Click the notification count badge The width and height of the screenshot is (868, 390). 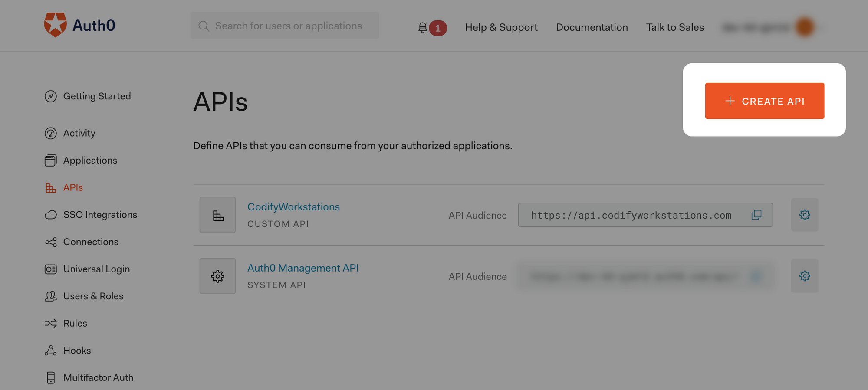pyautogui.click(x=438, y=28)
